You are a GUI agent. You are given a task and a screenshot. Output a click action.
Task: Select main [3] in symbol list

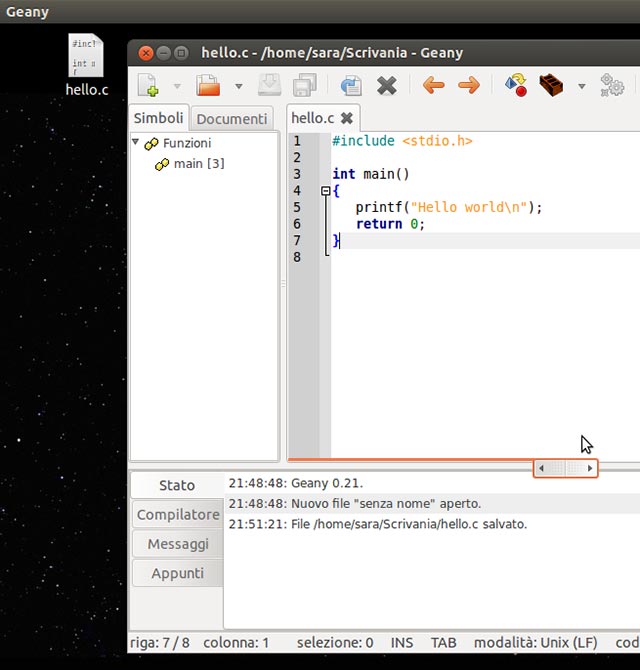[x=198, y=163]
